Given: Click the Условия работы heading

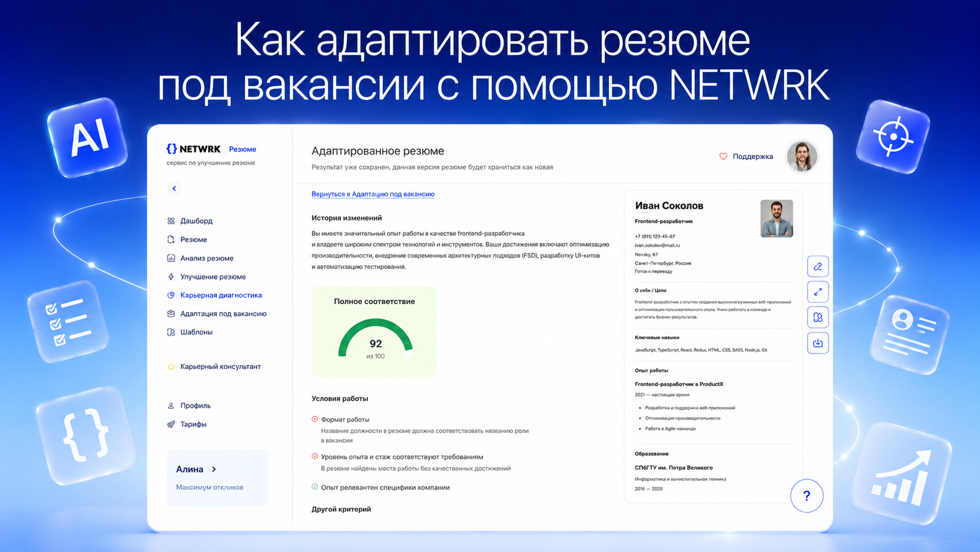Looking at the screenshot, I should pyautogui.click(x=340, y=399).
